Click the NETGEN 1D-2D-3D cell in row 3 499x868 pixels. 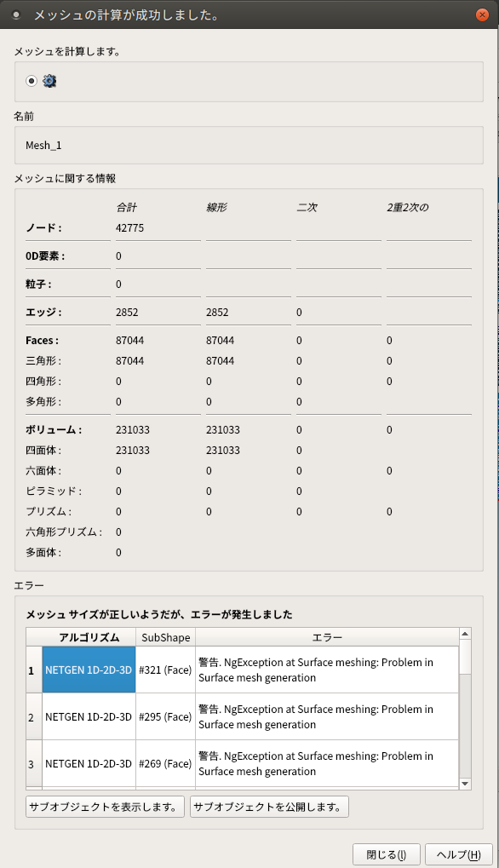pos(89,763)
